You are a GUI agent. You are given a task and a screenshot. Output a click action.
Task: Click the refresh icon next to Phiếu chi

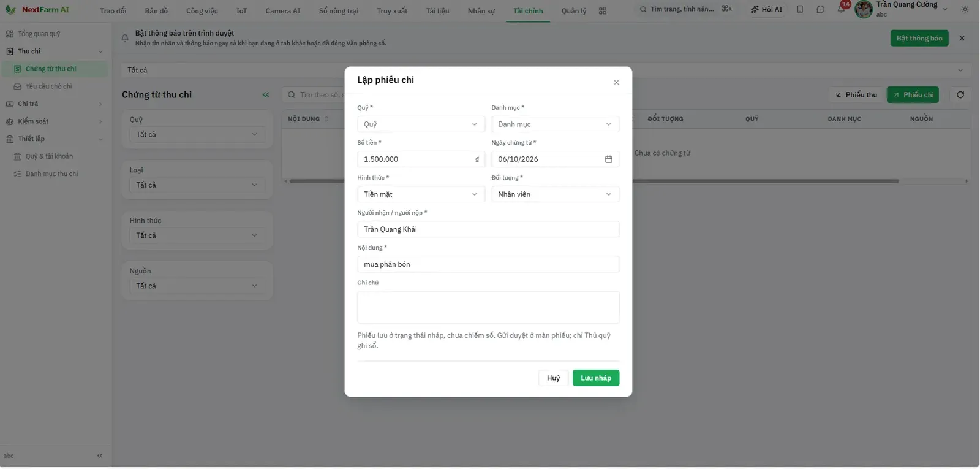[x=960, y=94]
